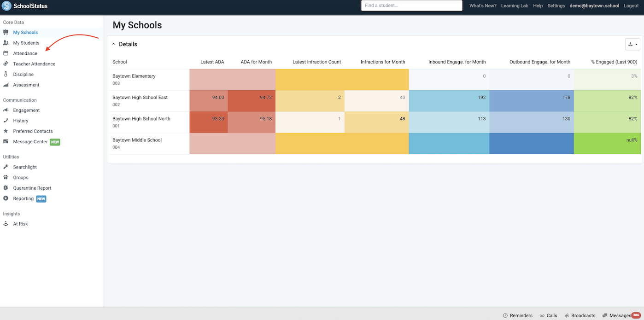This screenshot has width=644, height=320.
Task: Open the Message Center
Action: coord(30,142)
